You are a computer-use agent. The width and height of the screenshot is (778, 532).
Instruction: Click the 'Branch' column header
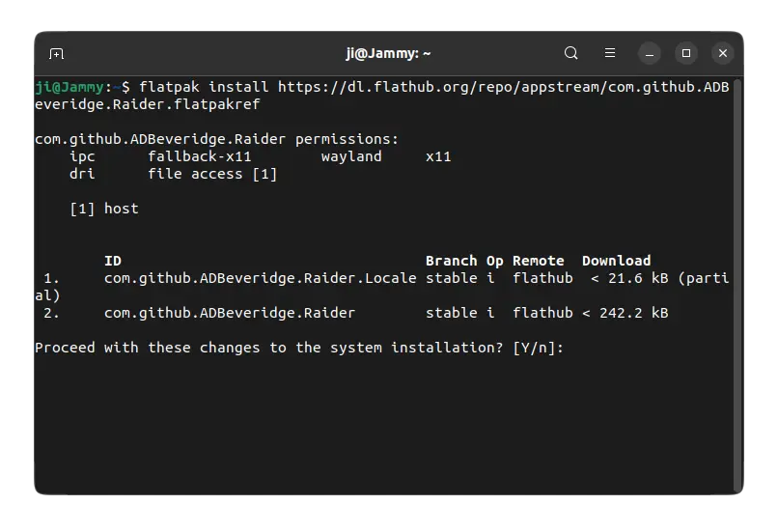tap(451, 261)
